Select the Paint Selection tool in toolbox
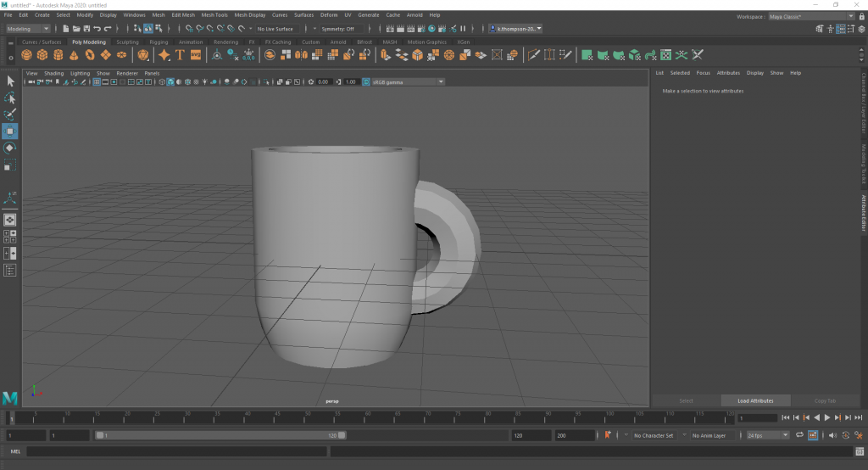This screenshot has height=470, width=868. 10,114
